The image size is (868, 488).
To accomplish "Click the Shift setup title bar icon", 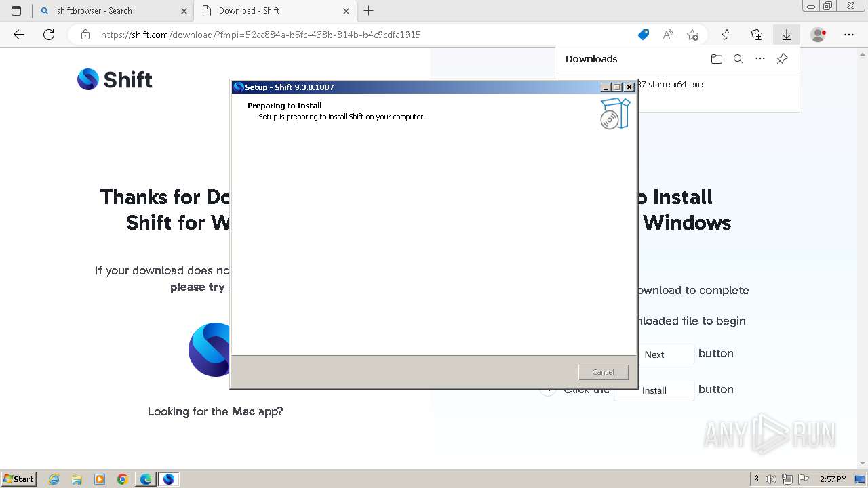I will tap(238, 87).
